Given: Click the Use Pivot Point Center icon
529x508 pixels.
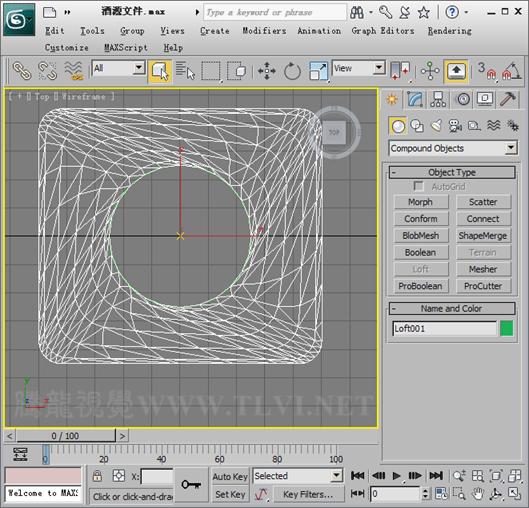Looking at the screenshot, I should click(400, 71).
